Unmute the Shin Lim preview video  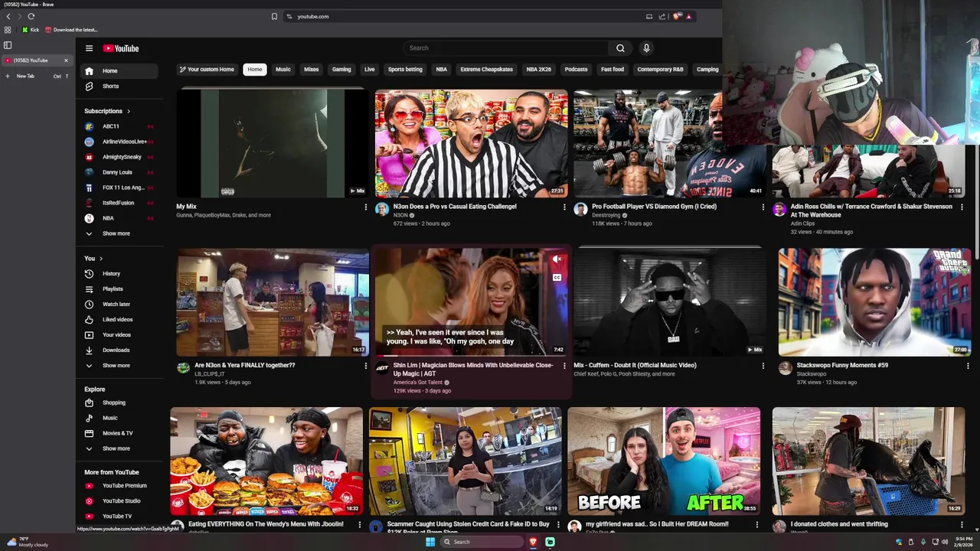557,260
